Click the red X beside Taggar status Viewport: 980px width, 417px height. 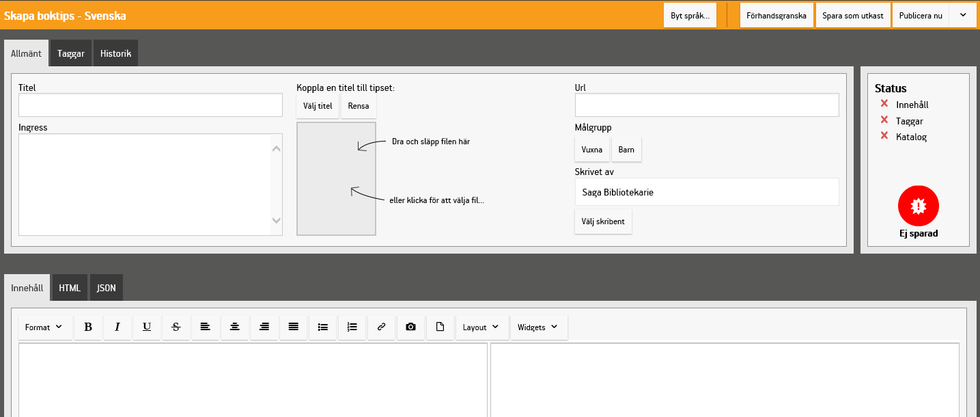[884, 120]
